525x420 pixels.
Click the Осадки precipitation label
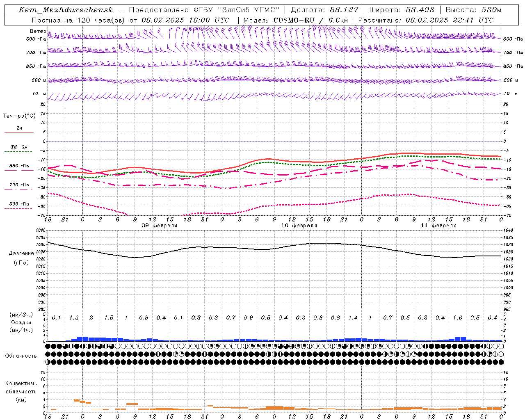(x=21, y=322)
